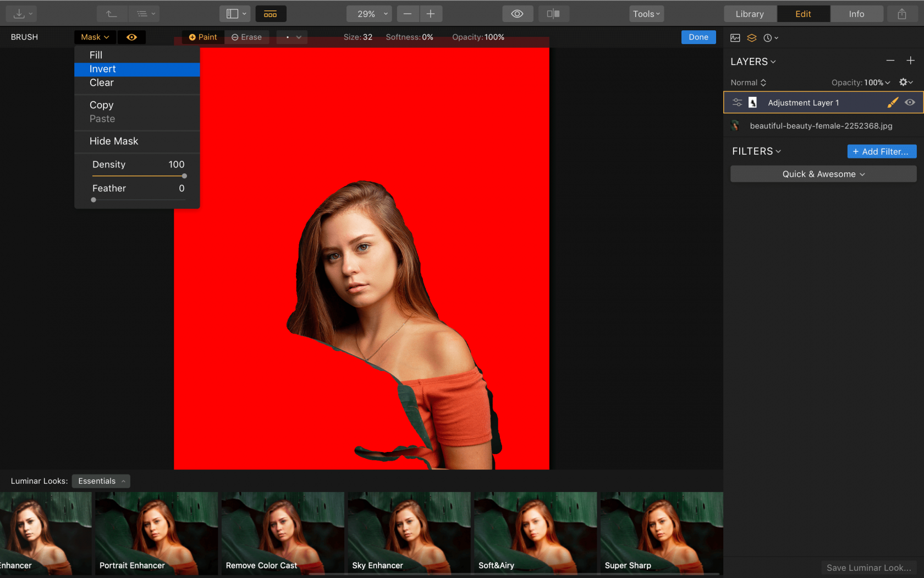Toggle the mask visibility eye beside Mask menu
Image resolution: width=924 pixels, height=578 pixels.
(131, 37)
